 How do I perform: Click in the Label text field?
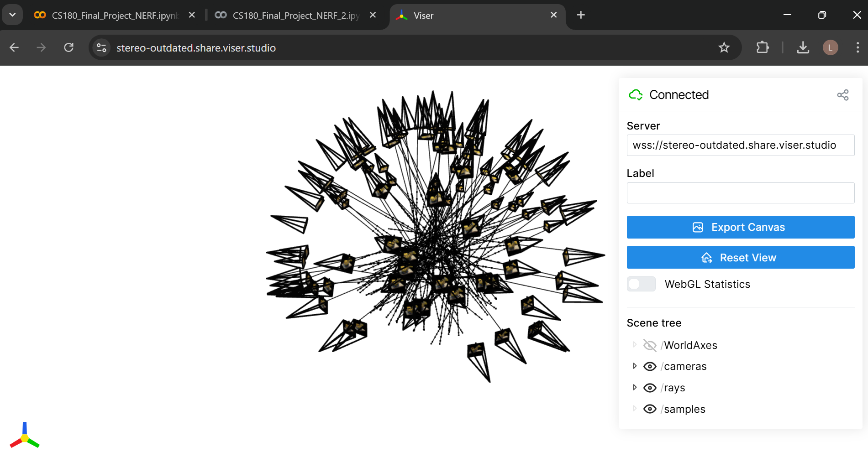[x=740, y=193]
